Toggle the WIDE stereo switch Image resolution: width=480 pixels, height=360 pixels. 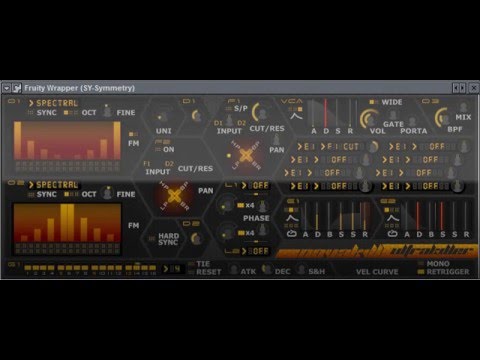[374, 102]
